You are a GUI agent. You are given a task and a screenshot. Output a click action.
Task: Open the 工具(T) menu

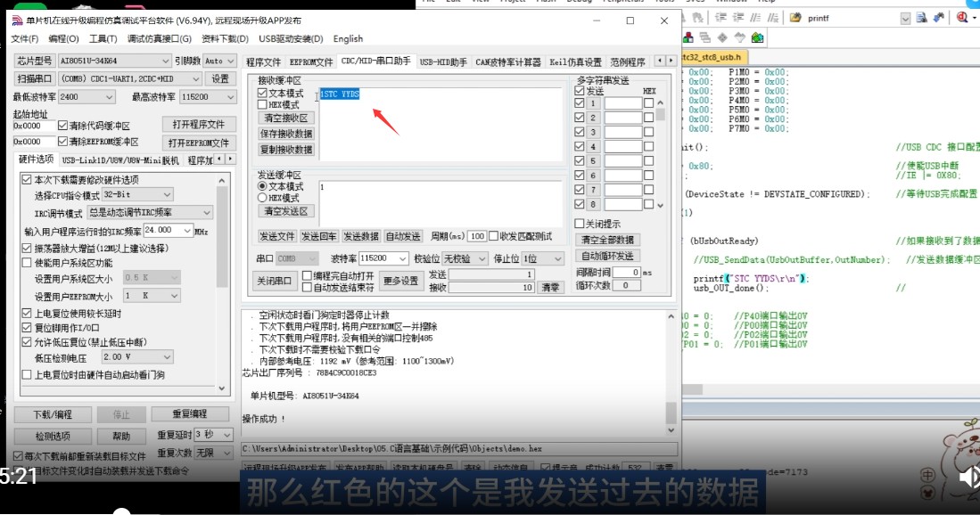click(102, 38)
